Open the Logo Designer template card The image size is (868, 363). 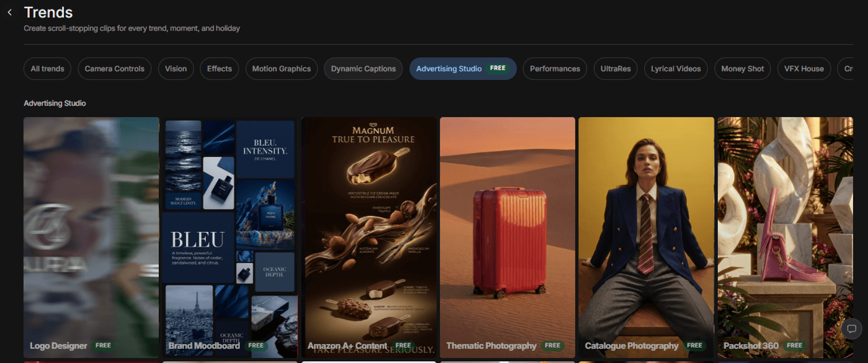tap(91, 236)
